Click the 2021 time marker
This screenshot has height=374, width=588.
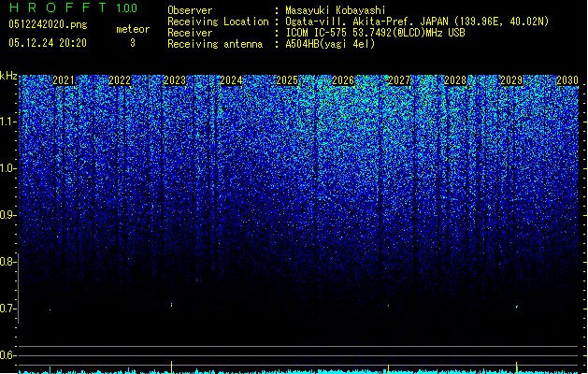(64, 80)
